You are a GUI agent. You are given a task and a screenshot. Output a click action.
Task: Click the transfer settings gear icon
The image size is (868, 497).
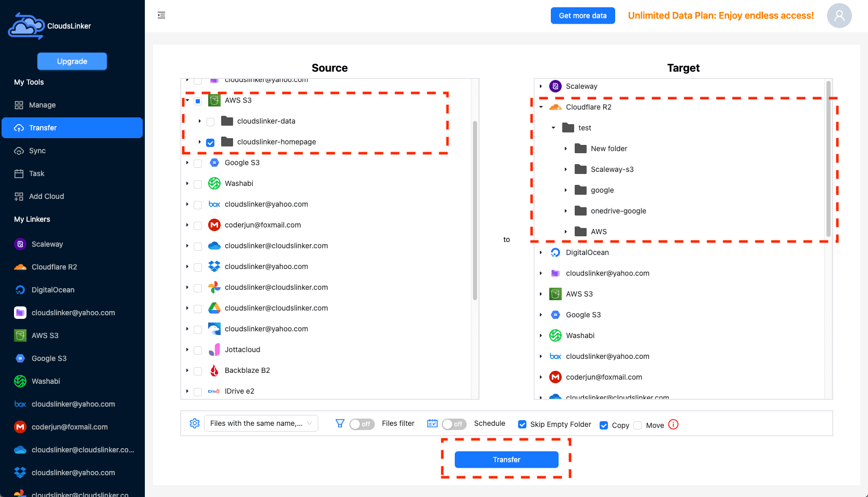coord(195,423)
